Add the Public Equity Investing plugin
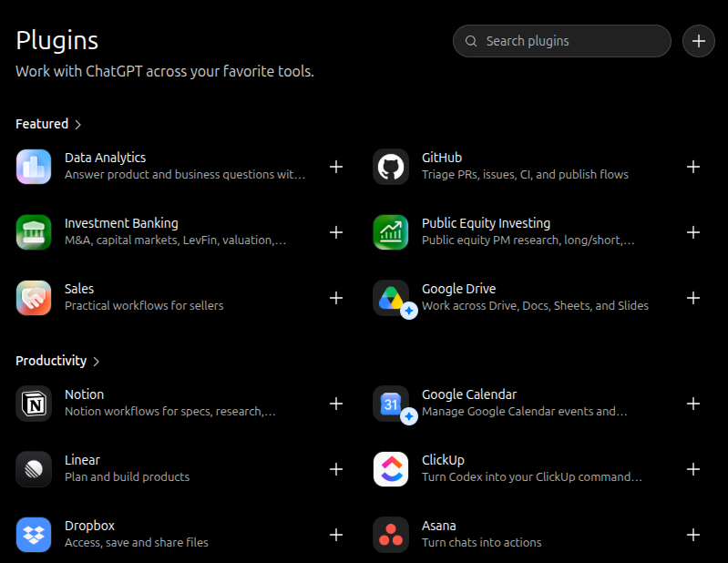Image resolution: width=728 pixels, height=563 pixels. click(693, 232)
